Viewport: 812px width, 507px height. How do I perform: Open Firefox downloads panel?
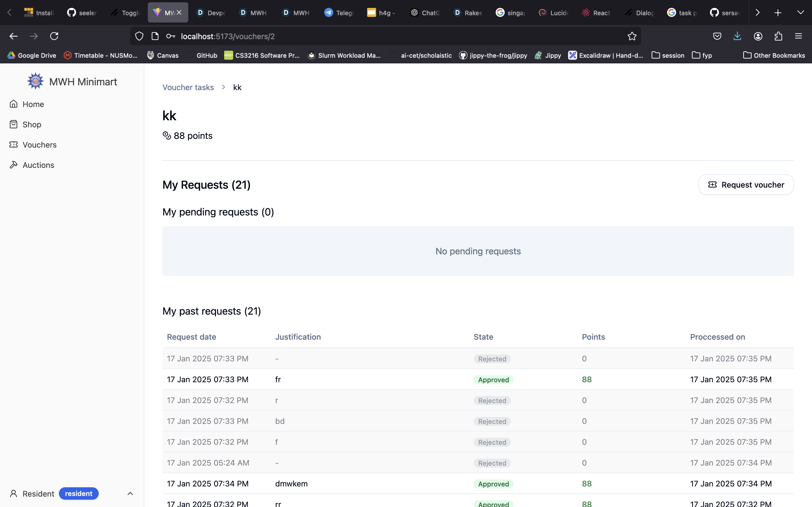tap(737, 36)
